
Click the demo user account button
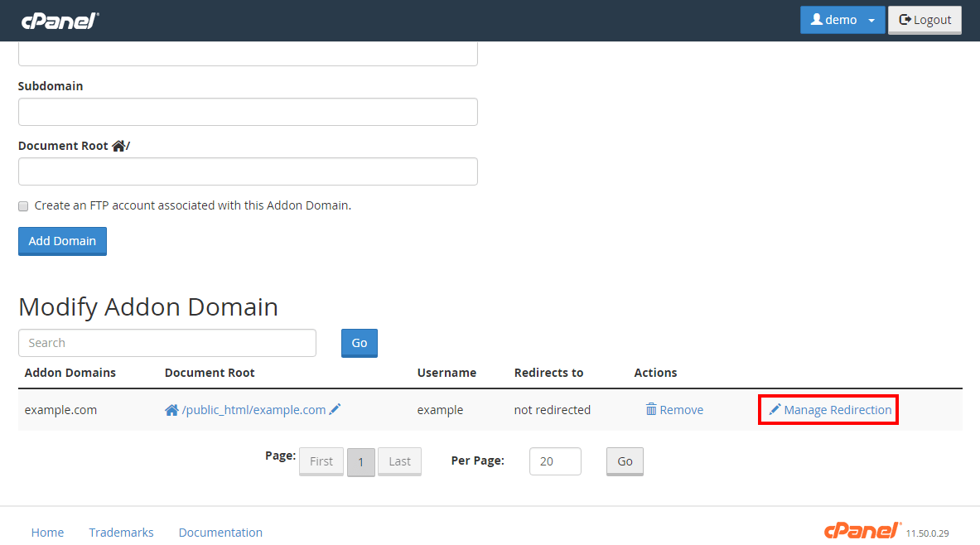(x=842, y=20)
